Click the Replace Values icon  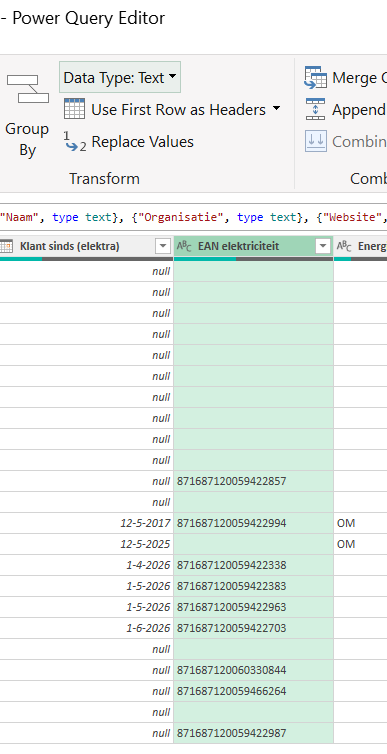[75, 142]
